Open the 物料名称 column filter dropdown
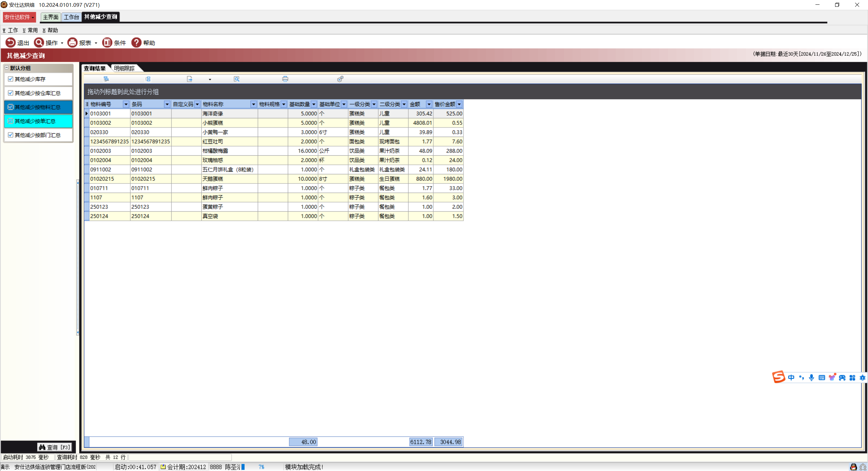This screenshot has height=471, width=868. tap(253, 104)
